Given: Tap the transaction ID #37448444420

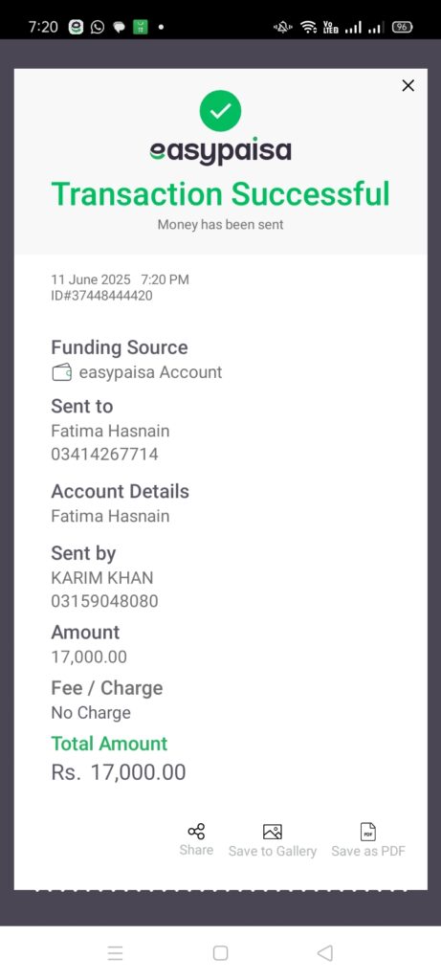Looking at the screenshot, I should (x=101, y=296).
